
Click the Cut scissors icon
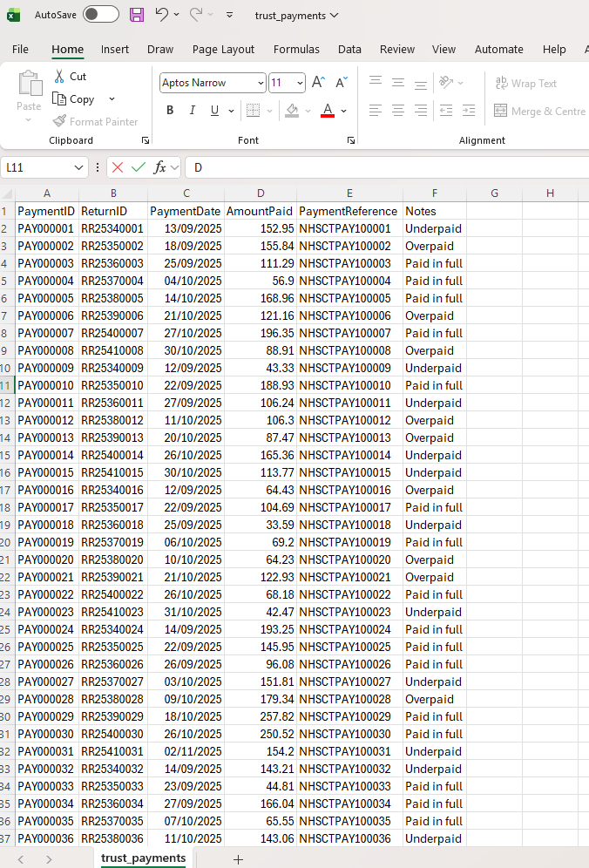[58, 77]
